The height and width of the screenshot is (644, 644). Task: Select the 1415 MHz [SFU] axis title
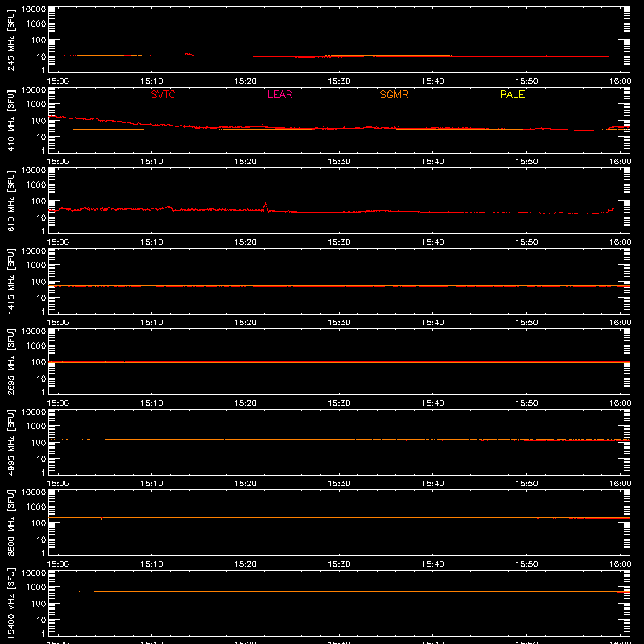10,281
